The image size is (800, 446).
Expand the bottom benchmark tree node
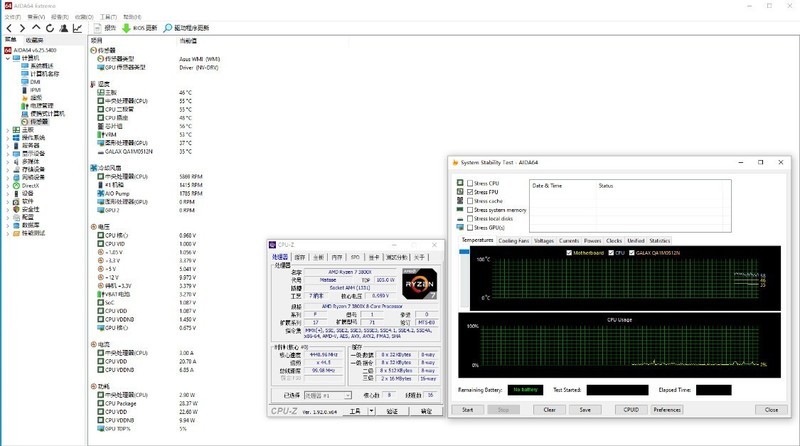coord(8,233)
